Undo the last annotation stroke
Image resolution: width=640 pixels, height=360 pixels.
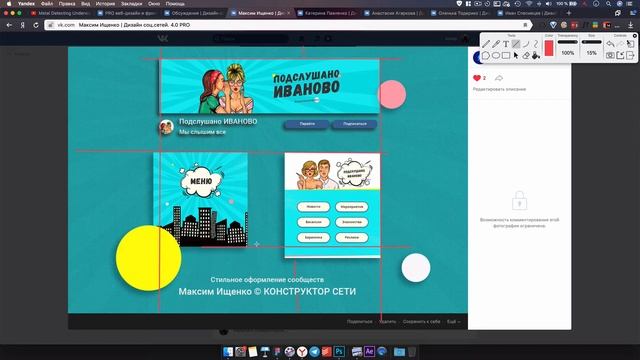pos(610,44)
